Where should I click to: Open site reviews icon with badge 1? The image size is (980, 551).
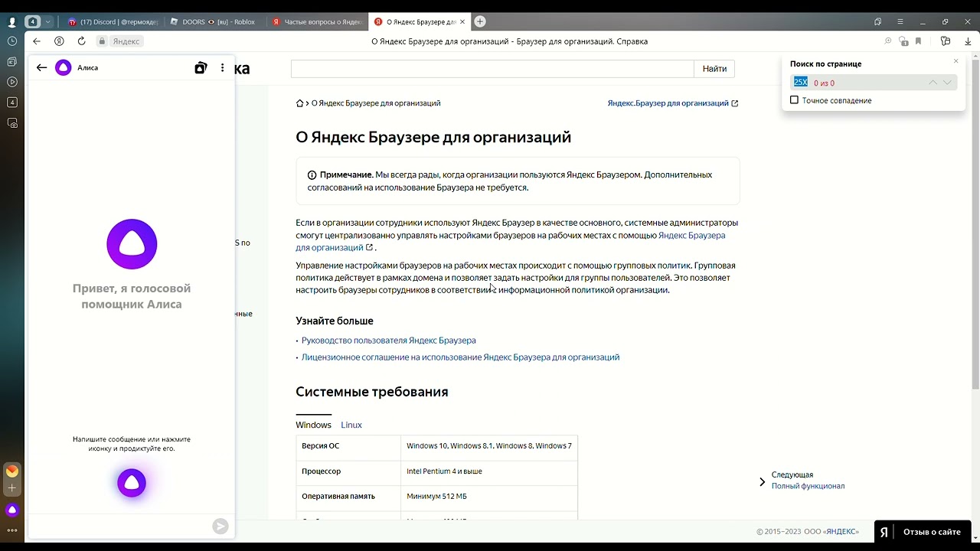903,41
